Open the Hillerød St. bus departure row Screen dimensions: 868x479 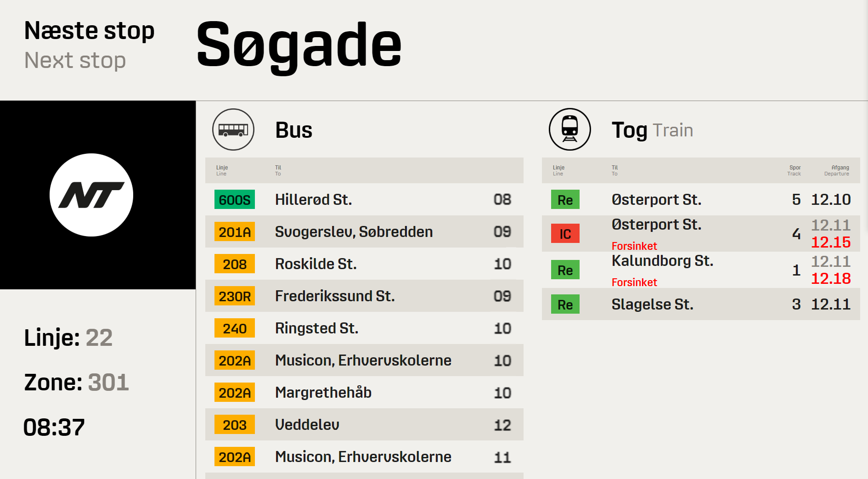click(x=364, y=199)
